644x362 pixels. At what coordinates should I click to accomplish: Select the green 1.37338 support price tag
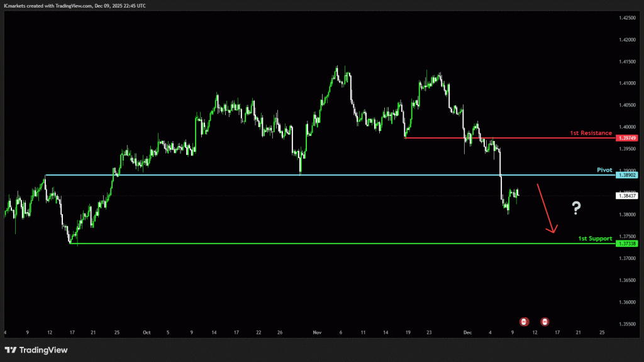(628, 244)
